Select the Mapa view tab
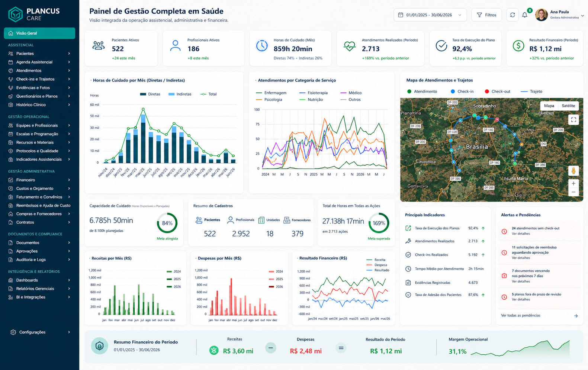Image resolution: width=588 pixels, height=370 pixels. click(x=549, y=106)
